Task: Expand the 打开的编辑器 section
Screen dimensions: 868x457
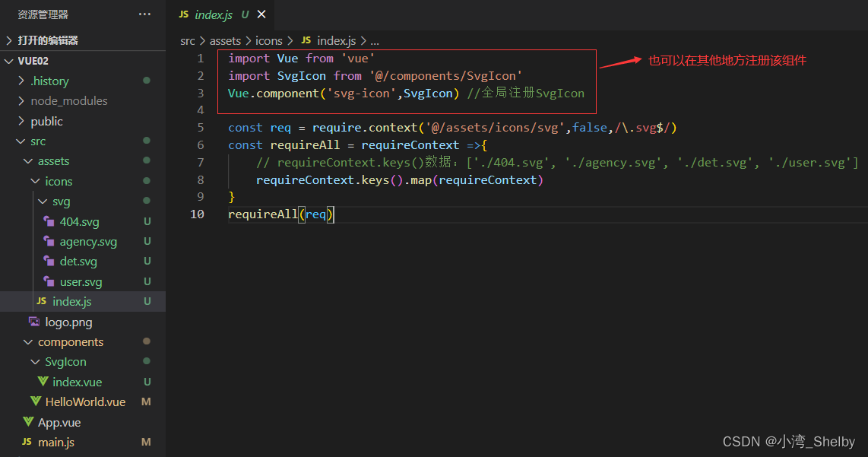Action: click(x=47, y=40)
